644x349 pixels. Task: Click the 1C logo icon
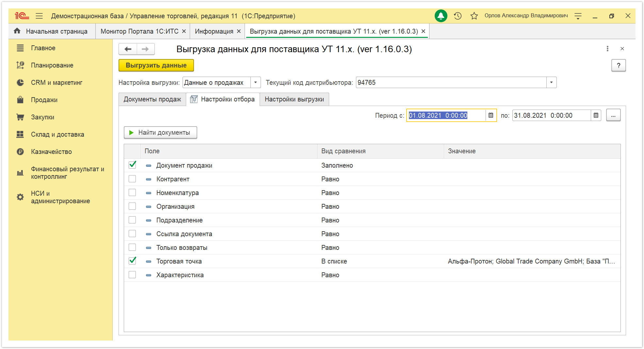[x=22, y=16]
